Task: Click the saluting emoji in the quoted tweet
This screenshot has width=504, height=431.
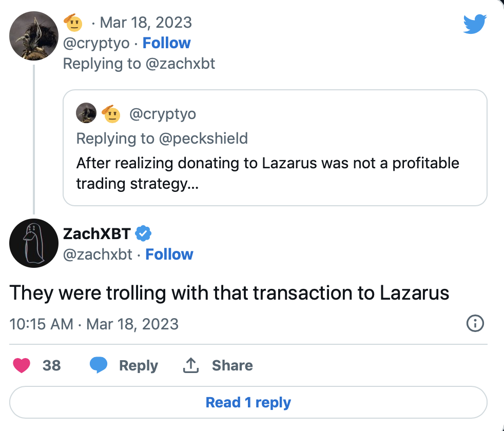Action: (111, 114)
